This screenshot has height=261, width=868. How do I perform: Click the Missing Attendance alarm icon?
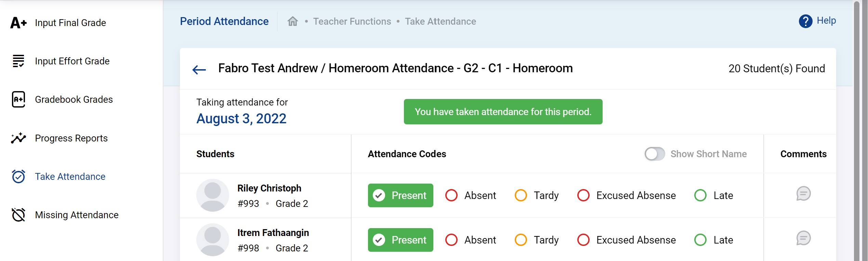[x=18, y=215]
